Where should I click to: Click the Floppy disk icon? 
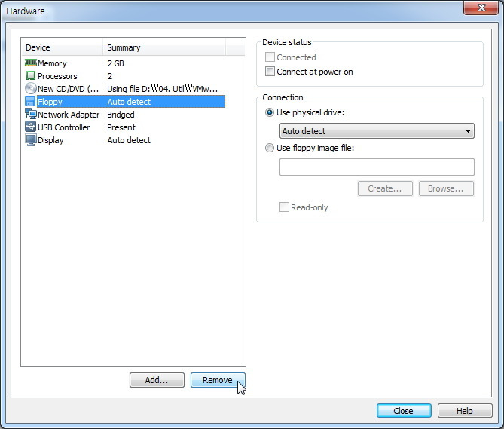click(x=30, y=102)
